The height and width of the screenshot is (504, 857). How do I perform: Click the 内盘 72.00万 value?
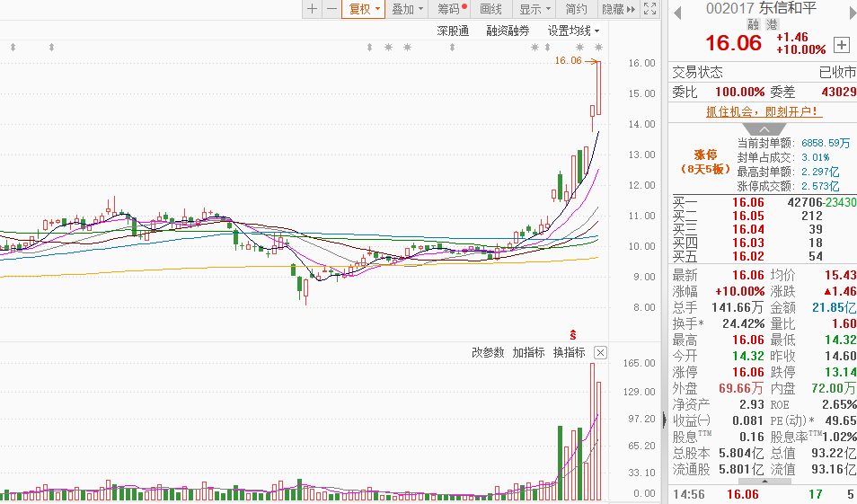(x=834, y=389)
